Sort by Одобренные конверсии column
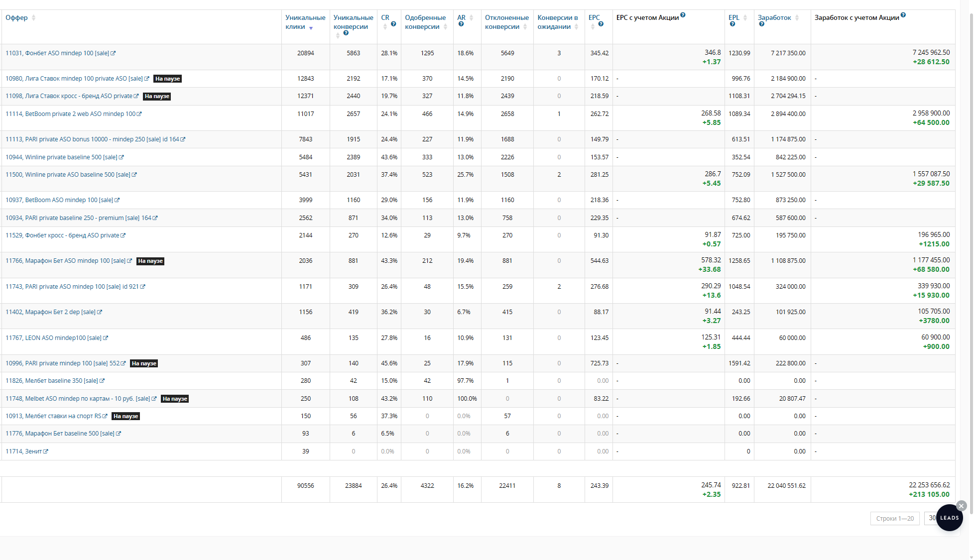974x560 pixels. [x=425, y=22]
